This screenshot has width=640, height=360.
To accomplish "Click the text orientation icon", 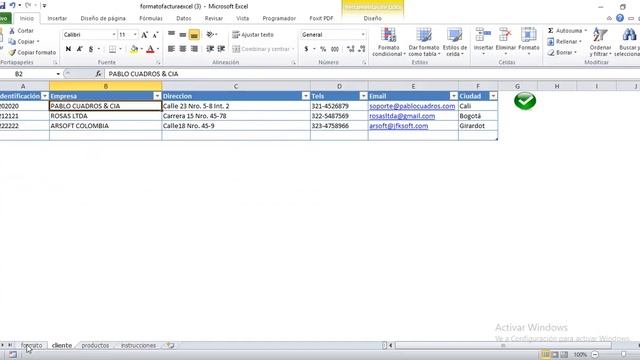I will (210, 35).
